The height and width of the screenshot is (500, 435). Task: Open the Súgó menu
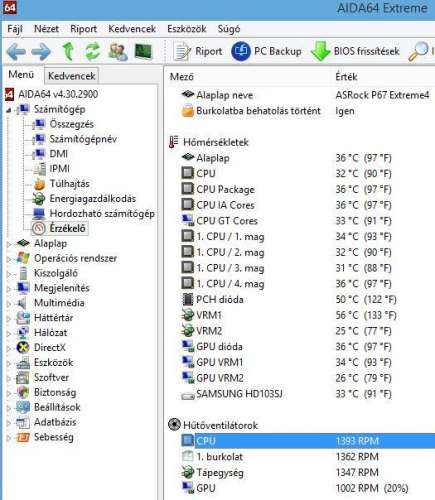(229, 29)
